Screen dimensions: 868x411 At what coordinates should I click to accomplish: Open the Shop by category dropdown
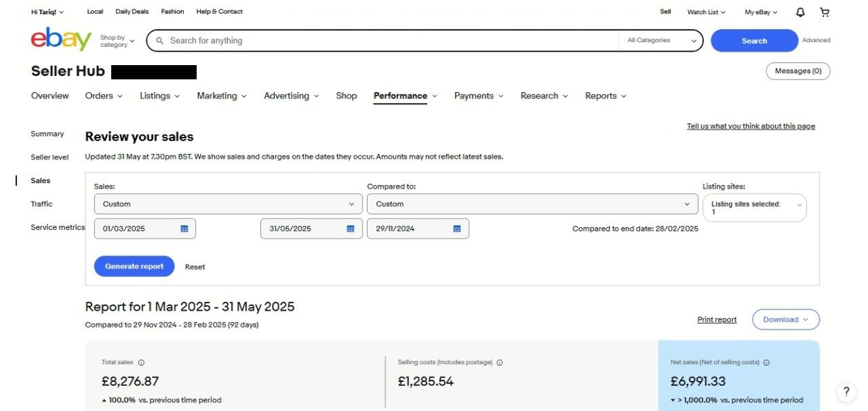[117, 41]
